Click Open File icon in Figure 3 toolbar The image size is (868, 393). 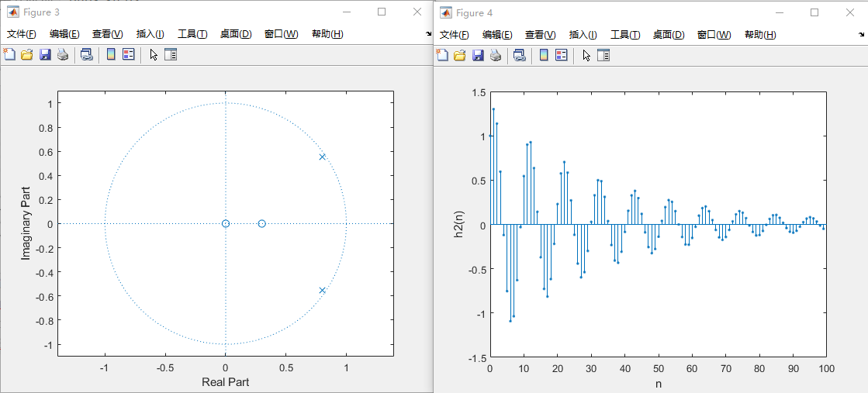tap(26, 54)
